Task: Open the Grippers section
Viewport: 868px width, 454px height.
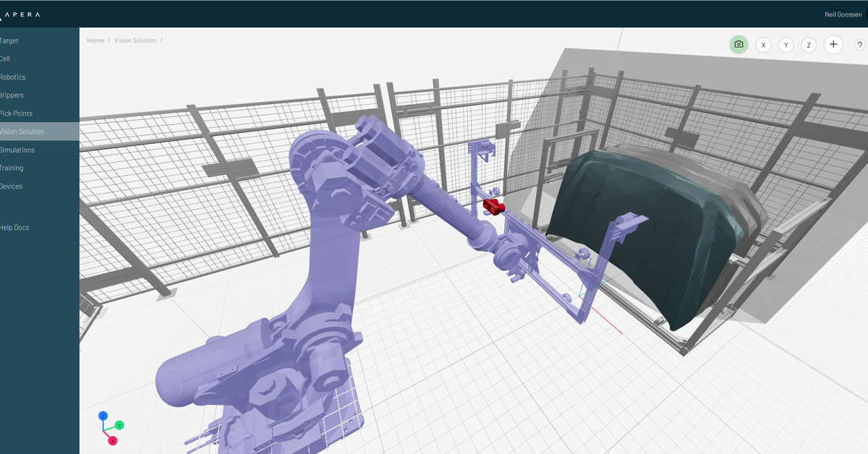Action: click(12, 95)
